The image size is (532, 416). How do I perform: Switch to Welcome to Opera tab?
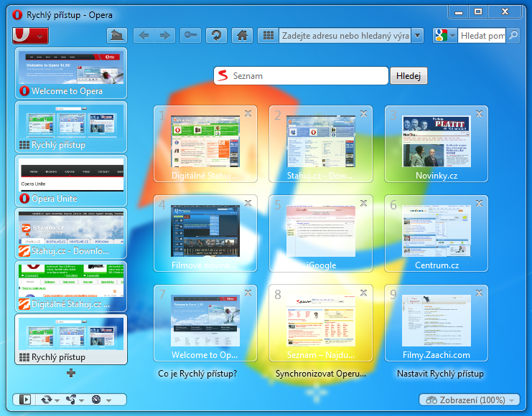(71, 73)
